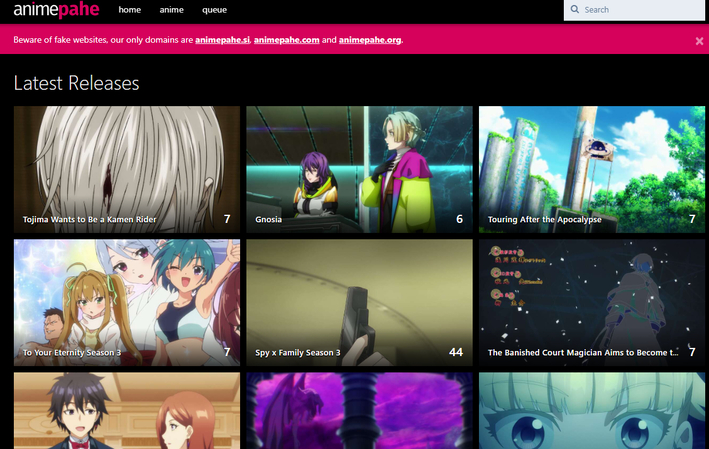
Task: Follow the animepahe.org domain link
Action: click(370, 40)
